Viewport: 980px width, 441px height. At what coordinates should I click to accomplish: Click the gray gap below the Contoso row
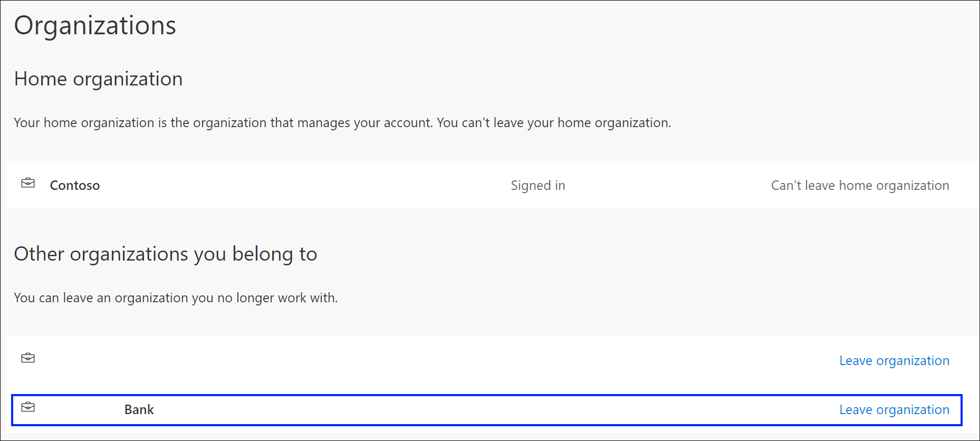[x=475, y=222]
